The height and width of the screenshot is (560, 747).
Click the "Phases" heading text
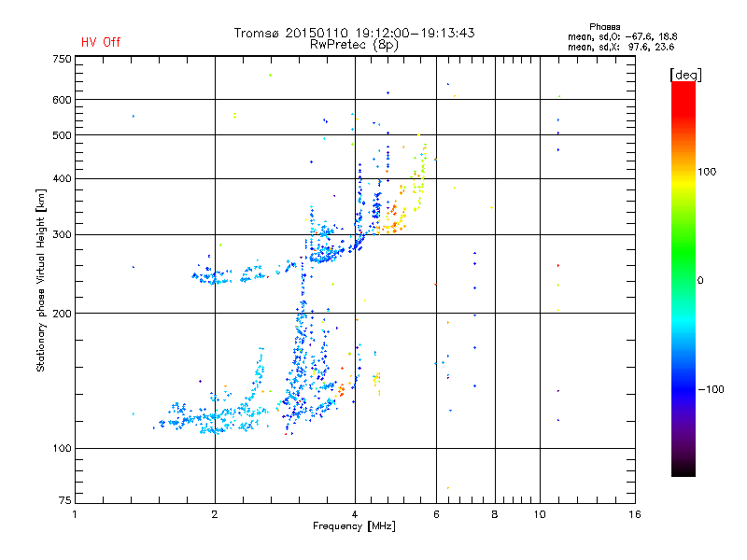point(604,27)
